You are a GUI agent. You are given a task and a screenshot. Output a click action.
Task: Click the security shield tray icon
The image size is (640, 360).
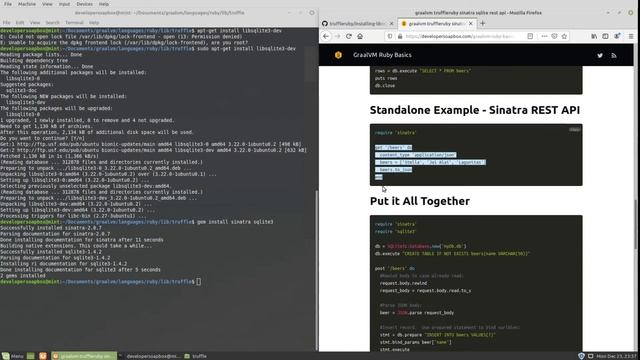click(x=581, y=356)
